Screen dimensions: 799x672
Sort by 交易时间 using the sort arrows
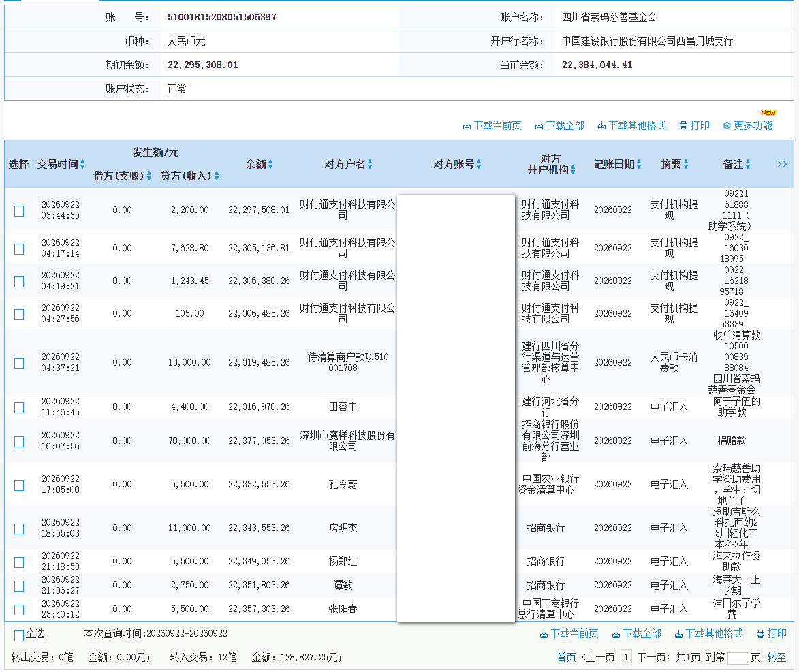82,165
